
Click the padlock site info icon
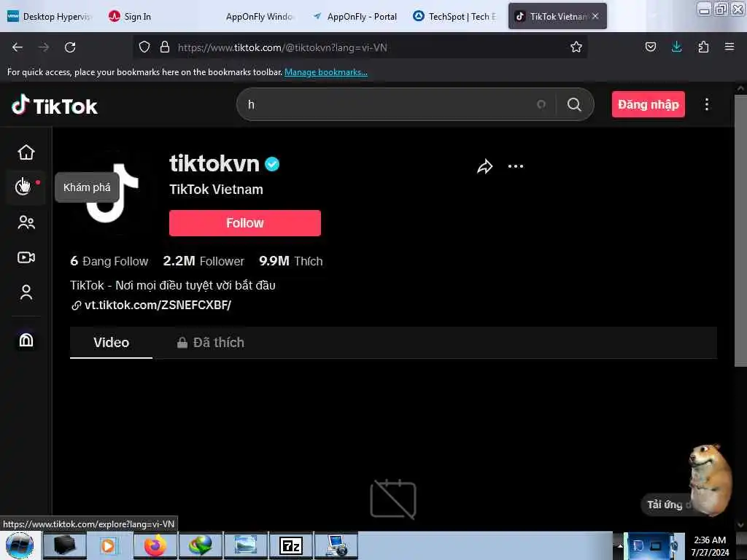click(165, 47)
